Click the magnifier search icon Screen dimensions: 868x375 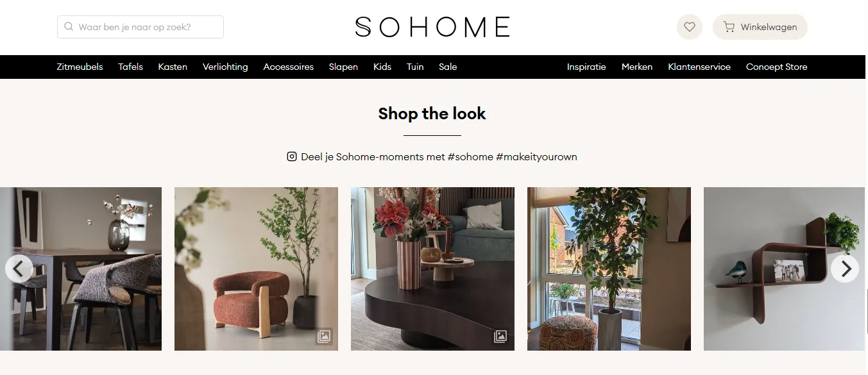pyautogui.click(x=69, y=27)
